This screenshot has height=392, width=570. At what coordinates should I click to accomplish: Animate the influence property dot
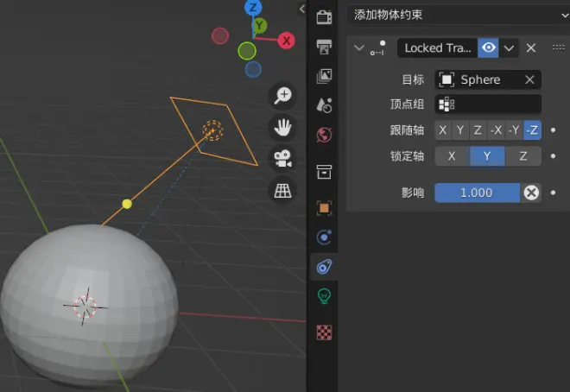[x=553, y=193]
